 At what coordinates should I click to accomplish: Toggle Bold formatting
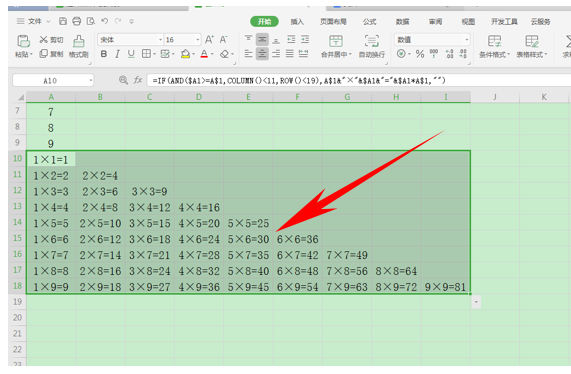pyautogui.click(x=104, y=54)
